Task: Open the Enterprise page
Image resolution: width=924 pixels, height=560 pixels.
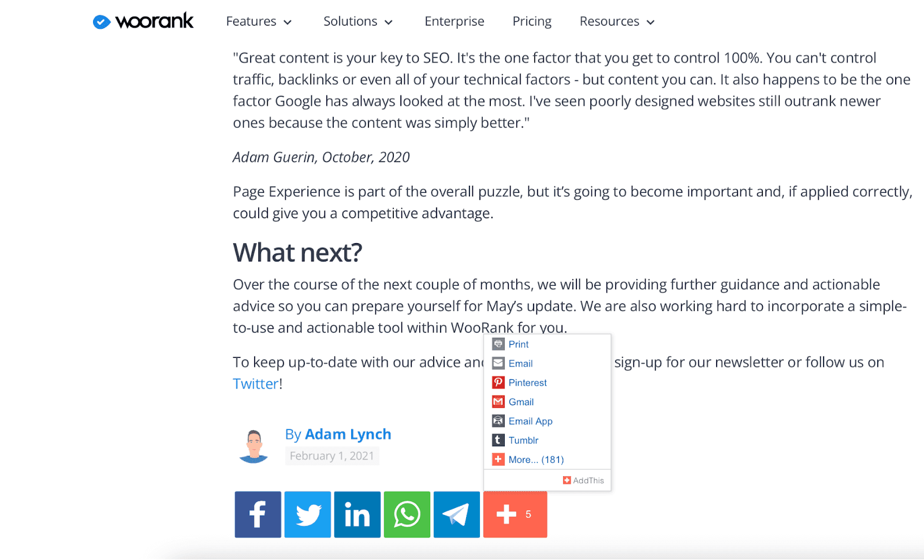Action: [454, 21]
